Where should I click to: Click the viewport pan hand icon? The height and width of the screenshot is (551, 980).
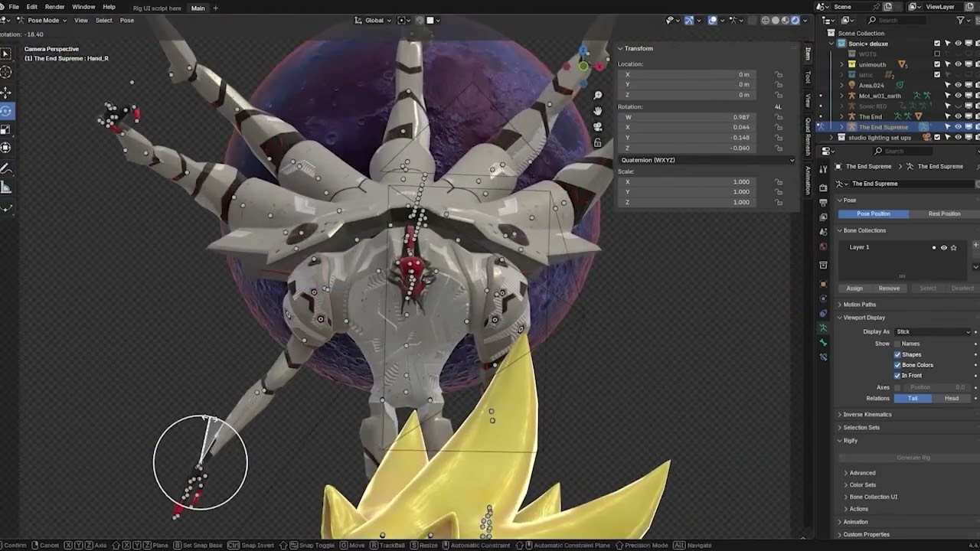point(598,111)
